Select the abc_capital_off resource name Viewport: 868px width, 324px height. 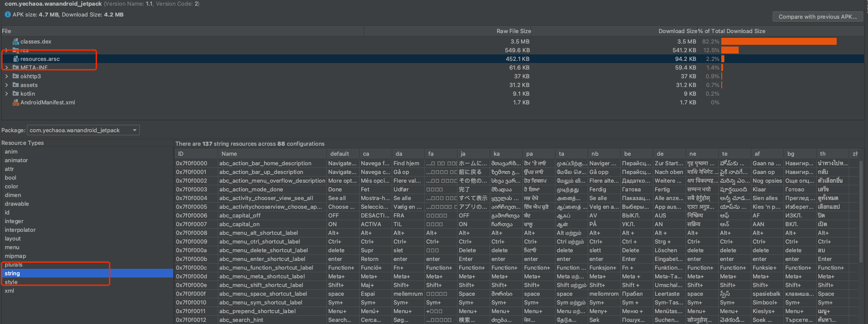tap(240, 216)
